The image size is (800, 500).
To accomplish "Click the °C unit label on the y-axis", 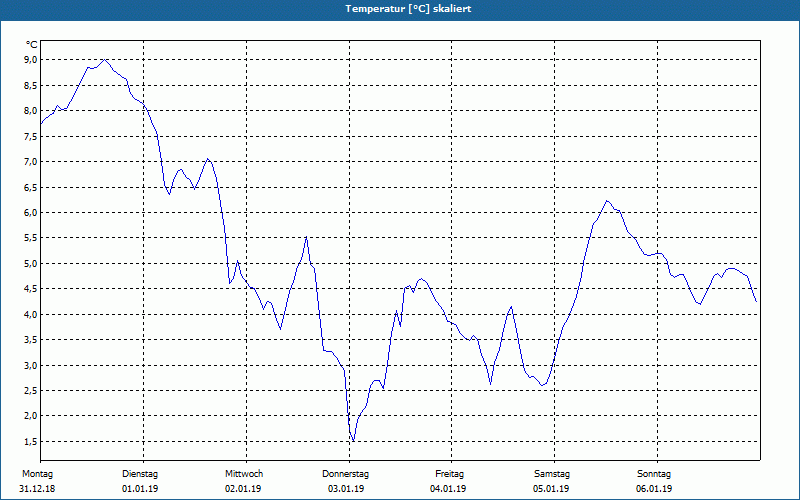I will point(32,45).
